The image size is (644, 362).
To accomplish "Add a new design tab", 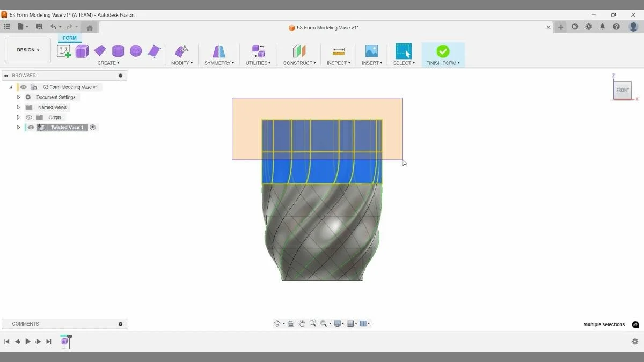I will tap(561, 27).
